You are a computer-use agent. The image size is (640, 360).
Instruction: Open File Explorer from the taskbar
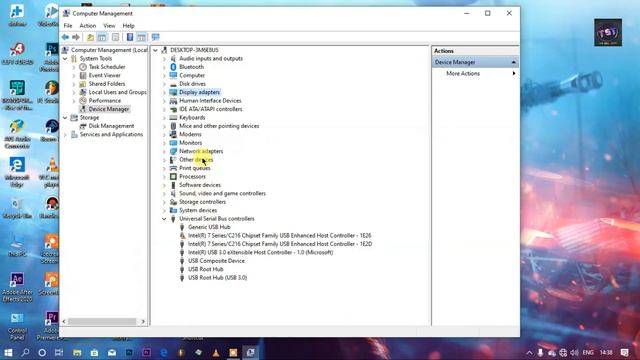(77, 352)
